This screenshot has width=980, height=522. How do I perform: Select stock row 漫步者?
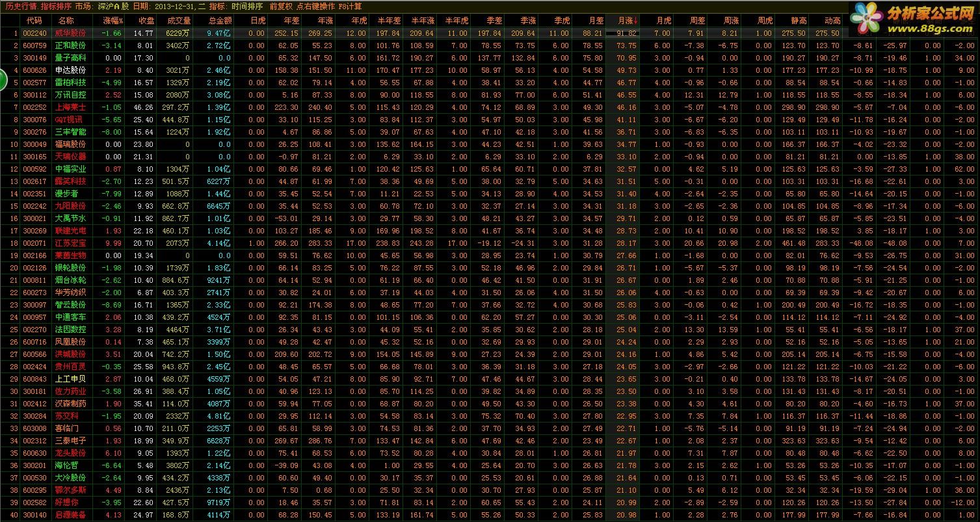490,194
